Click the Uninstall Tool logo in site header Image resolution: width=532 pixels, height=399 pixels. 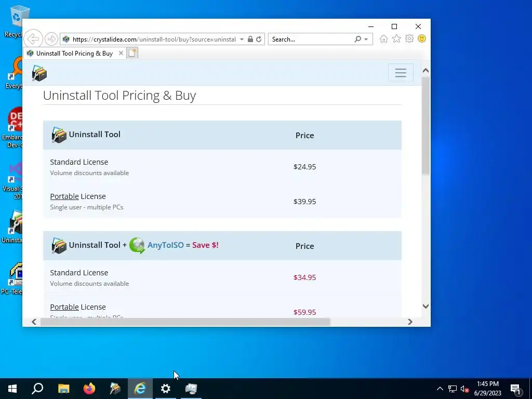pyautogui.click(x=39, y=73)
